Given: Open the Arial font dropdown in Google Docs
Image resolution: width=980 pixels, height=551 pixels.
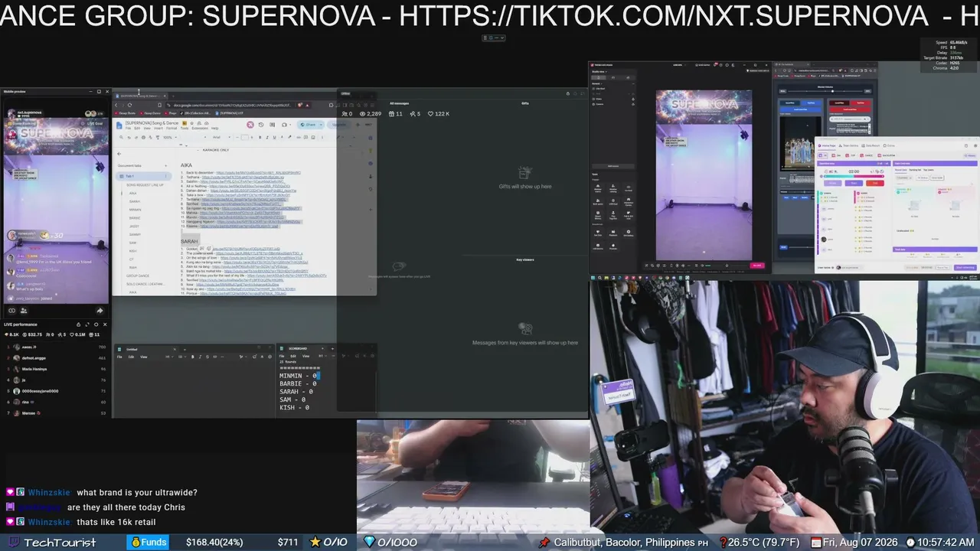Looking at the screenshot, I should (220, 138).
